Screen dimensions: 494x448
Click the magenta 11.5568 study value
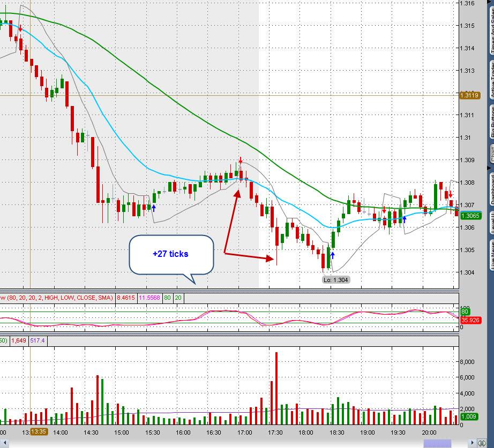pos(149,298)
